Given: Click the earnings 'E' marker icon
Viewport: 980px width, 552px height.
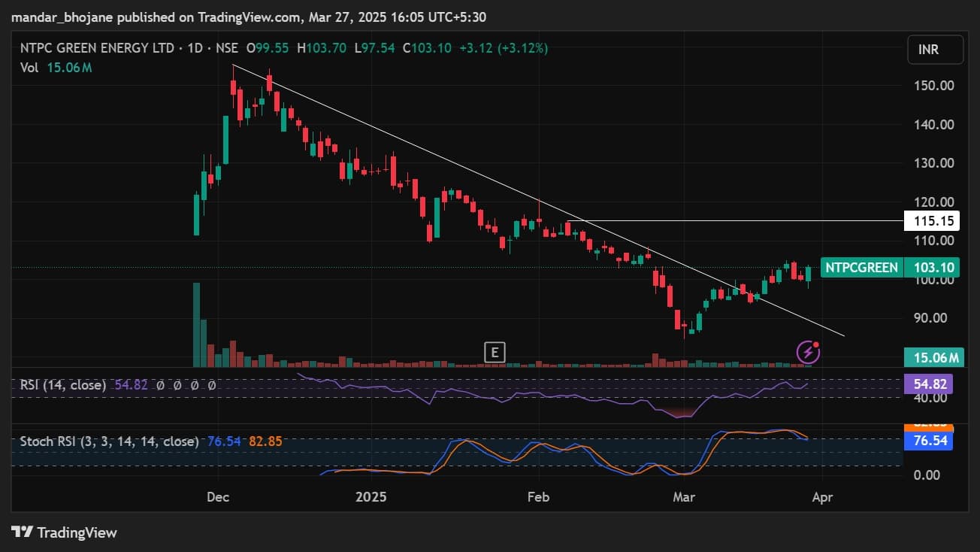Looking at the screenshot, I should coord(494,352).
